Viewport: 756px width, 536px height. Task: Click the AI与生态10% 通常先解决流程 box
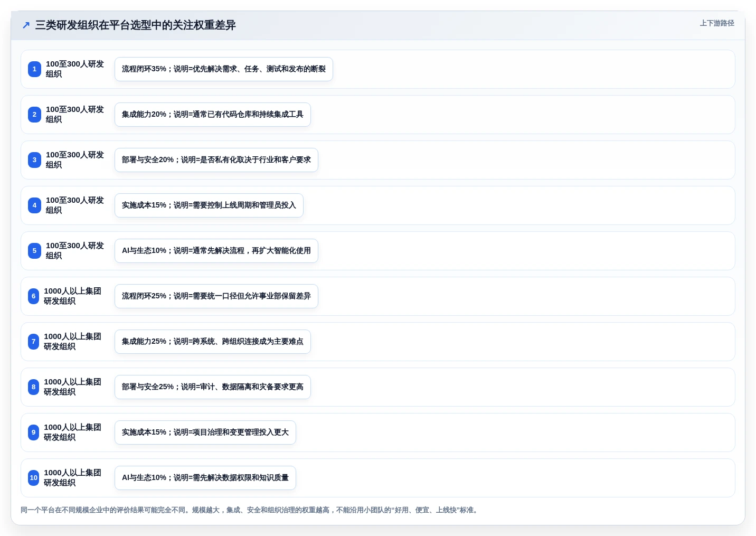click(x=216, y=251)
